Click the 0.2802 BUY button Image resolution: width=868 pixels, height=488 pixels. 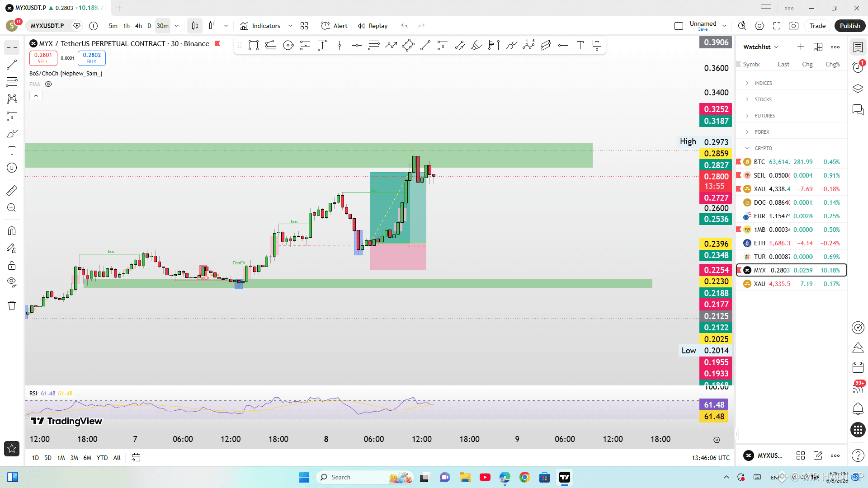[x=92, y=58]
